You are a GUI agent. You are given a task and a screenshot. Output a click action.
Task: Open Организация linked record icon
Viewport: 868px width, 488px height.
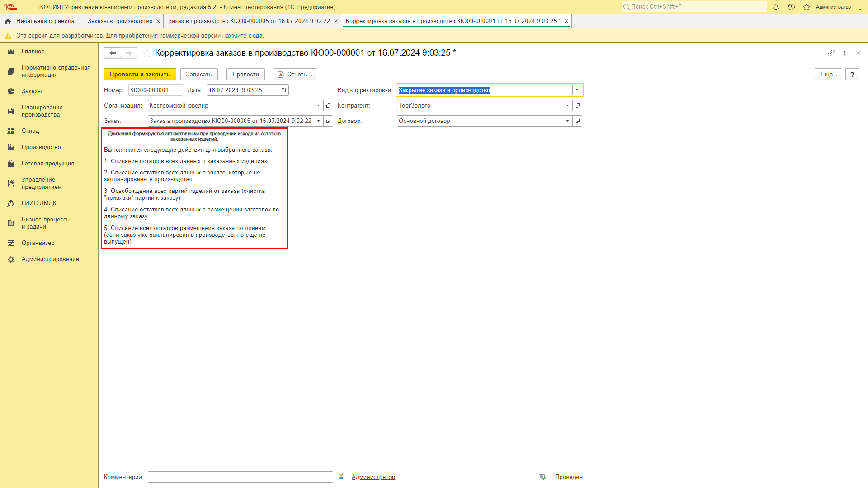point(329,106)
